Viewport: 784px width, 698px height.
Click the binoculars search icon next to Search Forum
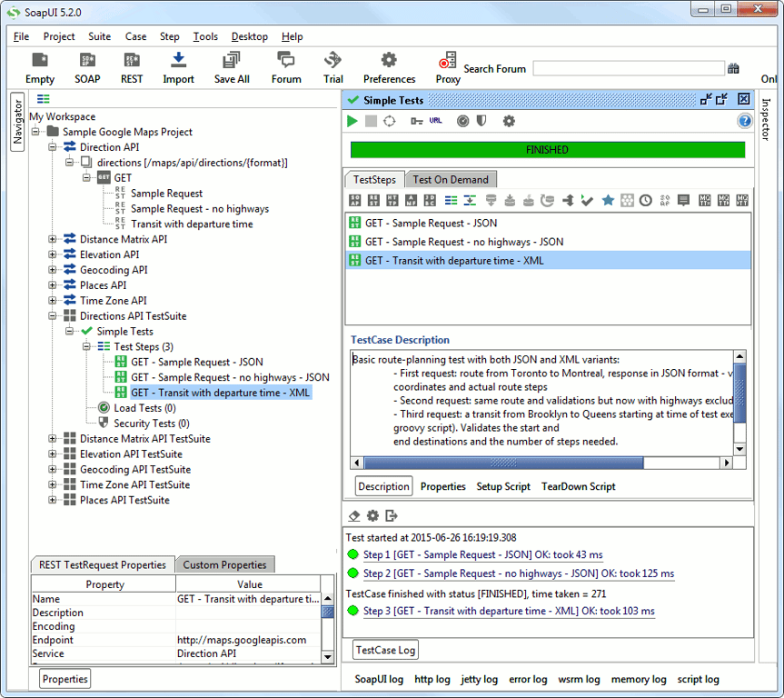[x=733, y=68]
